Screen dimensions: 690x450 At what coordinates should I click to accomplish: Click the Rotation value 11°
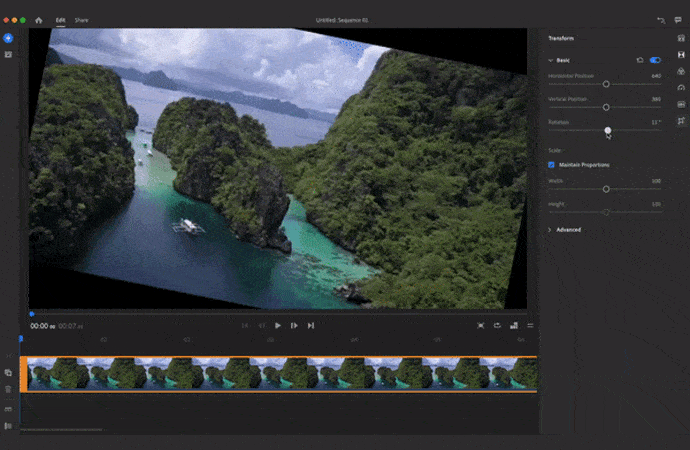point(656,122)
